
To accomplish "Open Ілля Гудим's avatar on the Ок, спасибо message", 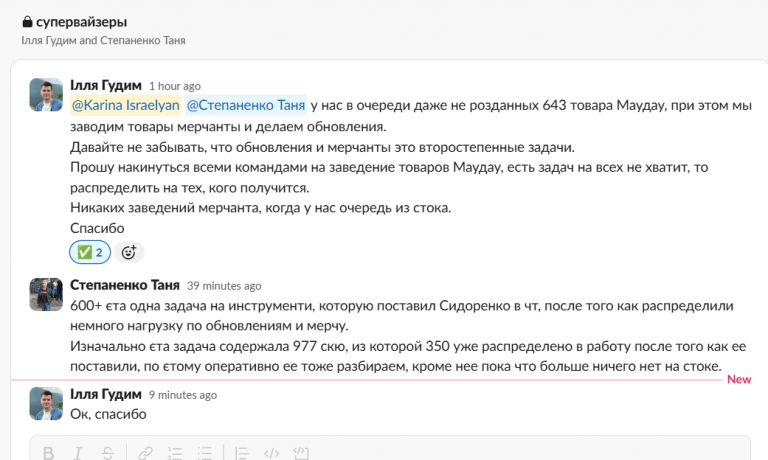I will point(46,404).
